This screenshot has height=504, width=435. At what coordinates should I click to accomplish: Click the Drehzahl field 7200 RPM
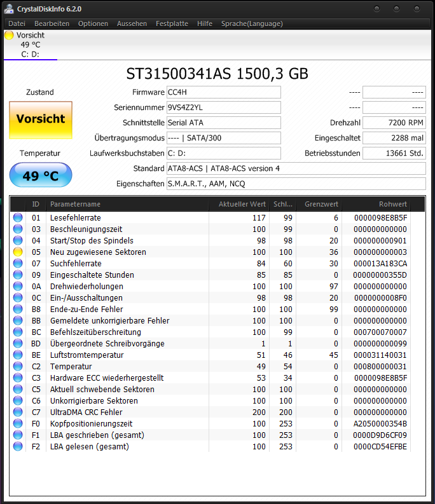pyautogui.click(x=394, y=123)
